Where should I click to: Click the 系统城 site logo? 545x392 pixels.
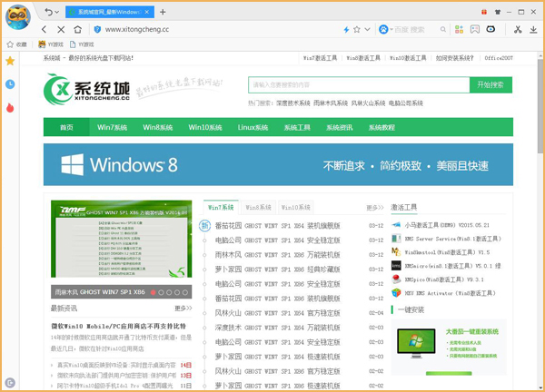click(86, 89)
